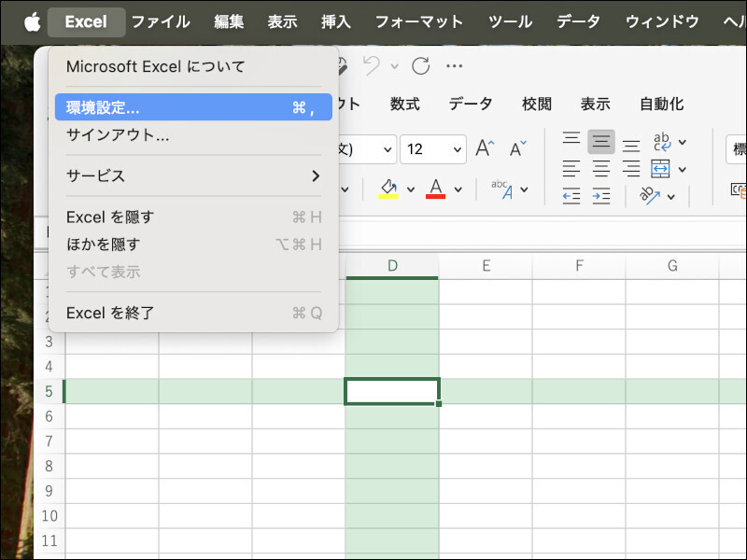Open the 表示 menu in the menu bar
This screenshot has height=560, width=747.
tap(282, 21)
